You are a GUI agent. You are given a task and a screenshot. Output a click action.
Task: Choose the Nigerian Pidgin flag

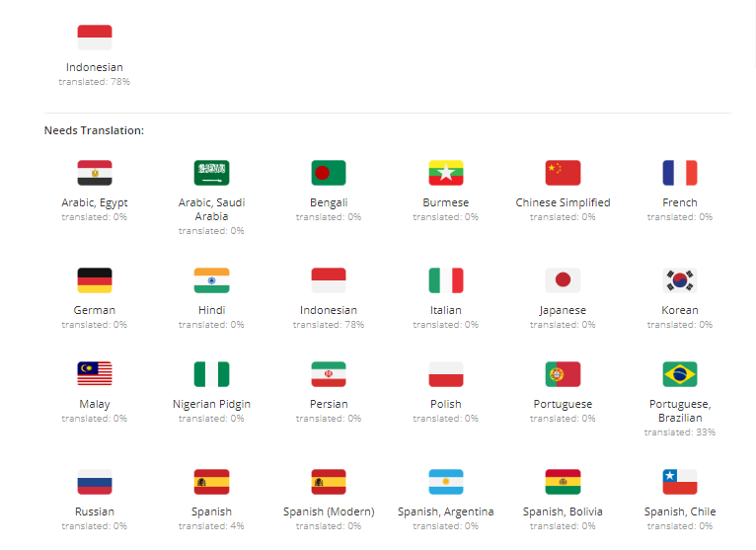click(211, 374)
